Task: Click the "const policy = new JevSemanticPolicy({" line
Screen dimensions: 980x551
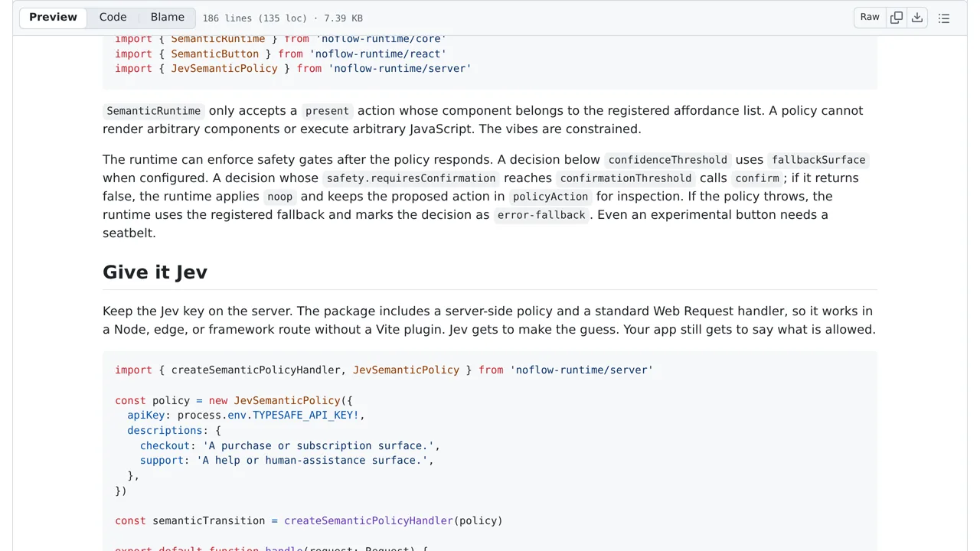Action: tap(234, 400)
